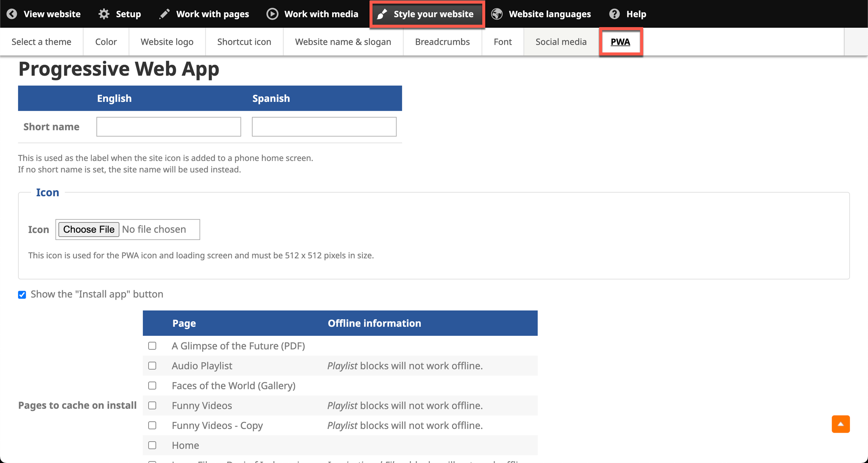
Task: Check the Audio Playlist page checkbox
Action: coord(152,366)
